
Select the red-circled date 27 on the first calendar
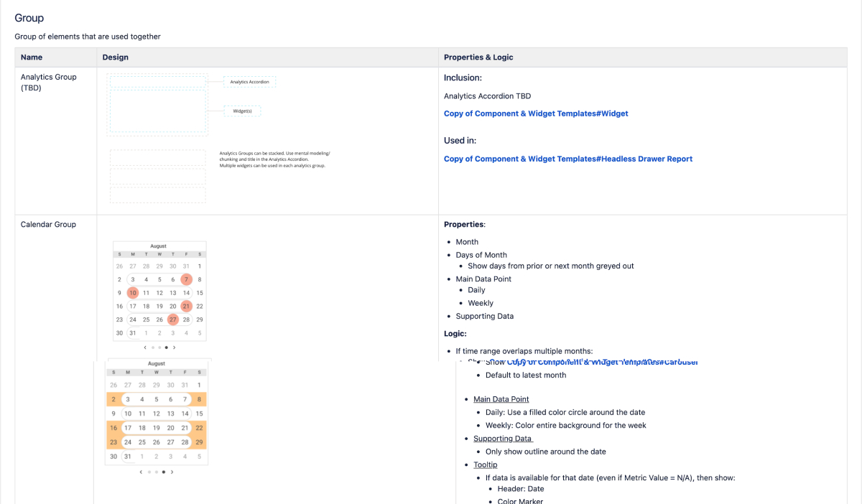172,319
